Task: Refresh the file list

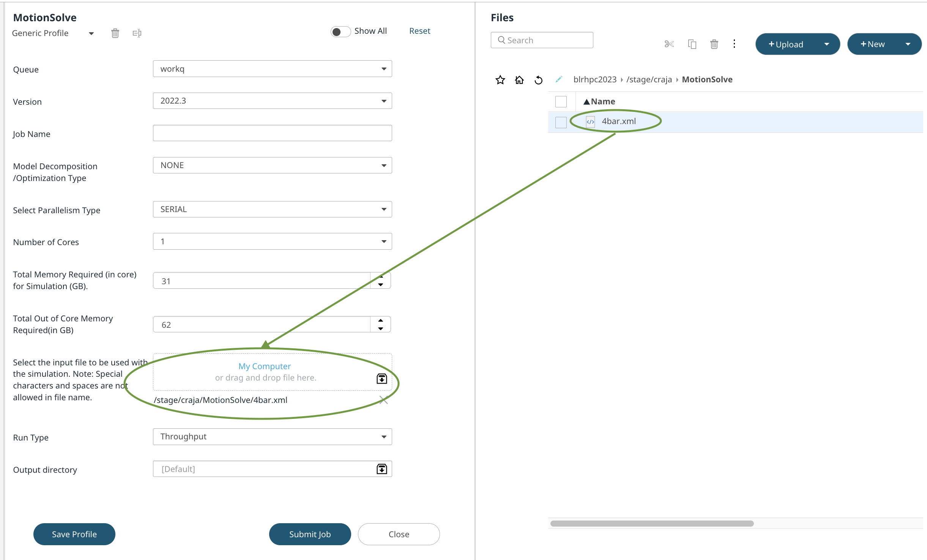Action: [x=538, y=80]
